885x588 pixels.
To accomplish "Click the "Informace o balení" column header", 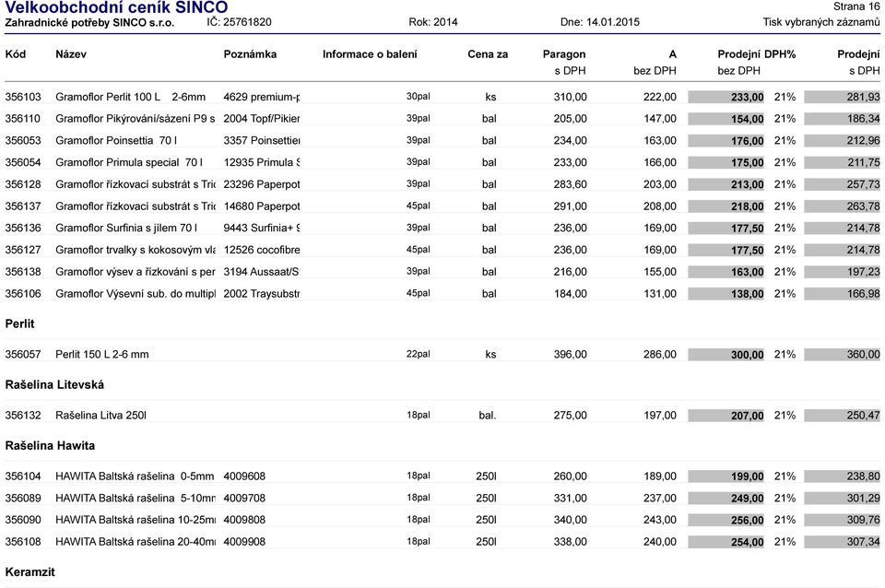I will tap(370, 54).
